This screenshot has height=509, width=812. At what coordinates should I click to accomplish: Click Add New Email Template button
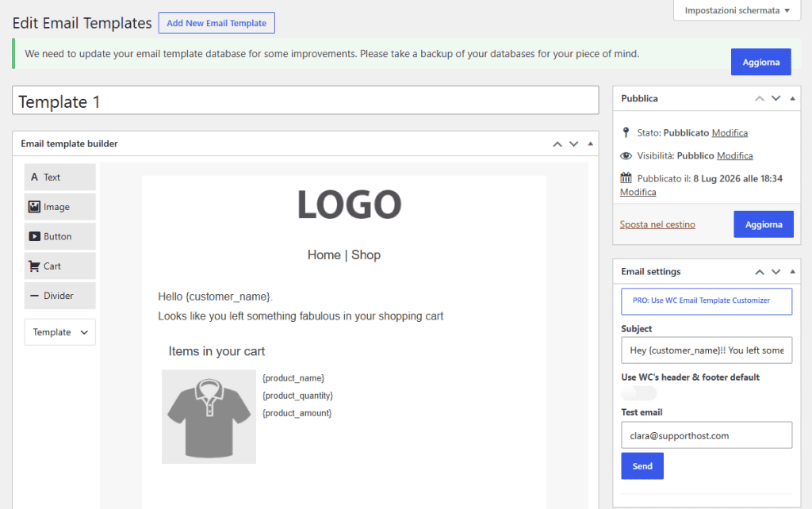point(216,23)
